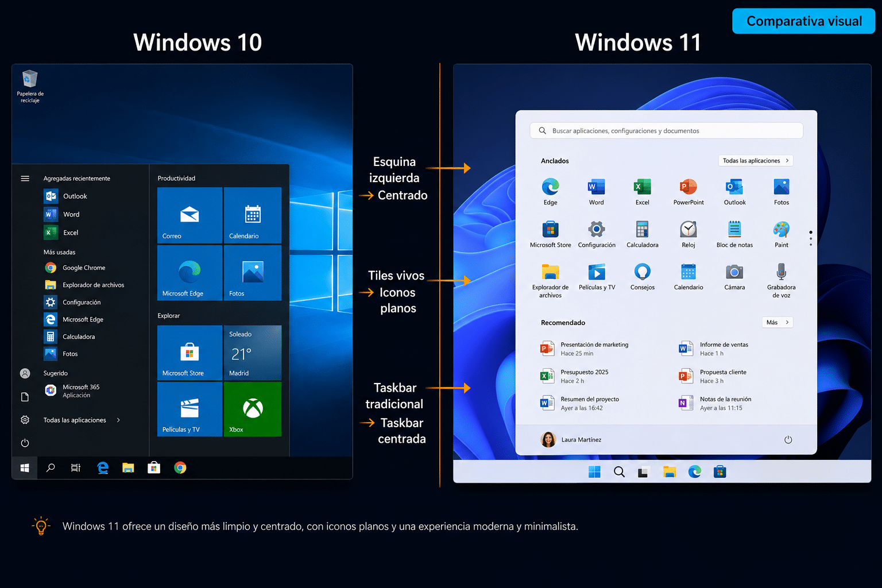The width and height of the screenshot is (882, 588).
Task: Open Calculadora in Windows 11 pinned apps
Action: 643,234
